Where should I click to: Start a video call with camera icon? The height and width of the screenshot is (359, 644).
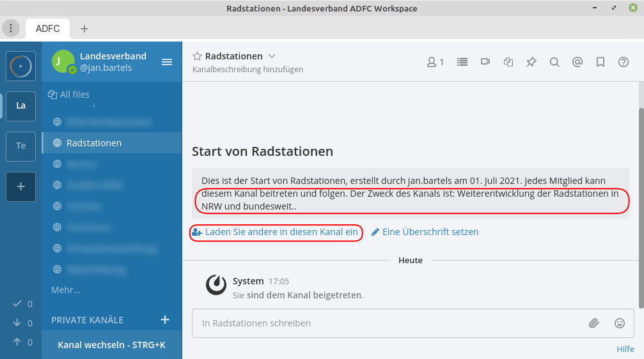[485, 62]
